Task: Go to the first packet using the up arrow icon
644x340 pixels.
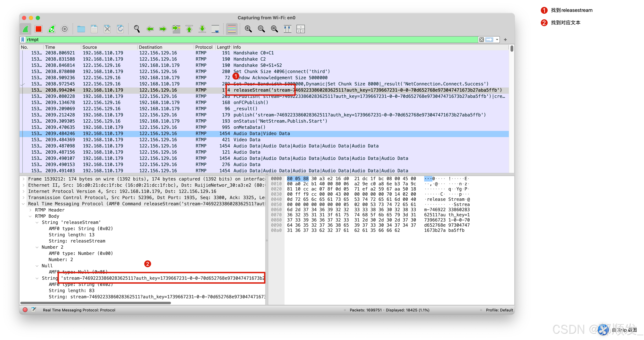Action: click(189, 29)
